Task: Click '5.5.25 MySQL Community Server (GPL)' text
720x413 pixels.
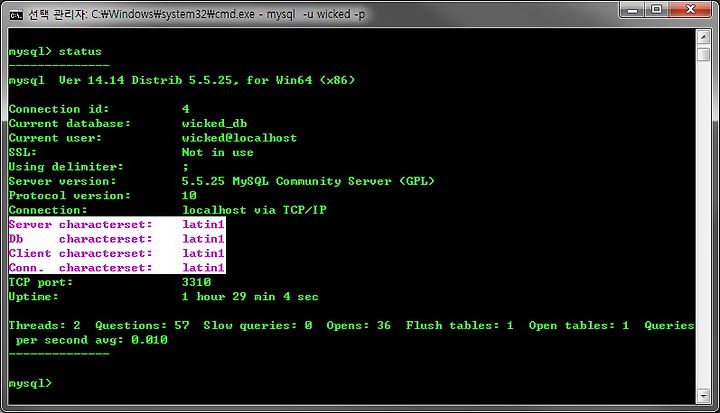Action: (308, 181)
